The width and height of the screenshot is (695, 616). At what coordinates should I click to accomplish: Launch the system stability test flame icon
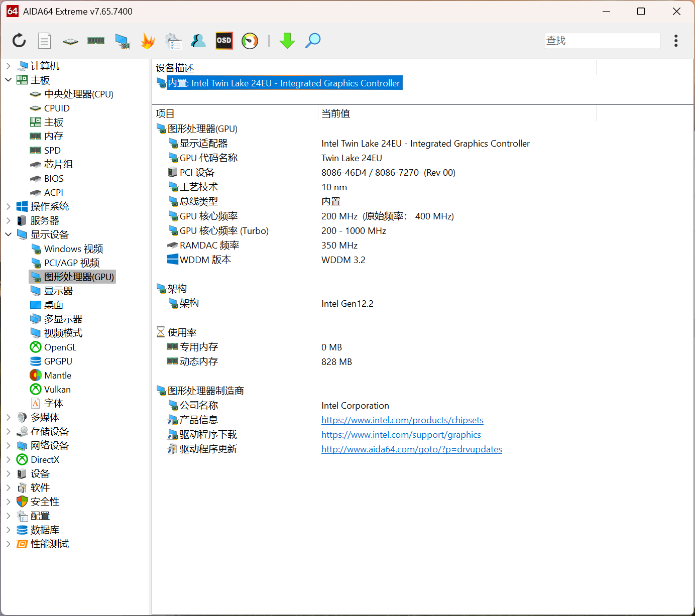[148, 41]
